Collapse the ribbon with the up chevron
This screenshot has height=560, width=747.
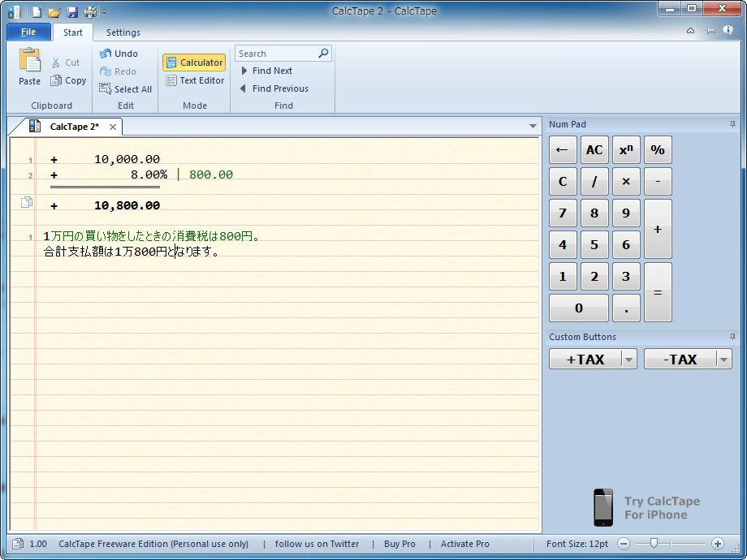point(690,31)
